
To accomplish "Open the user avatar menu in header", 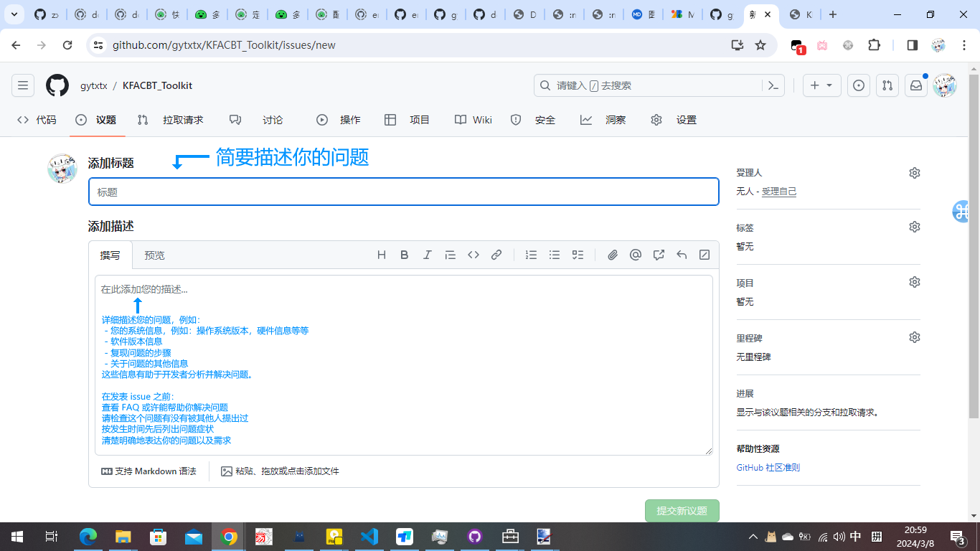I will pos(944,85).
